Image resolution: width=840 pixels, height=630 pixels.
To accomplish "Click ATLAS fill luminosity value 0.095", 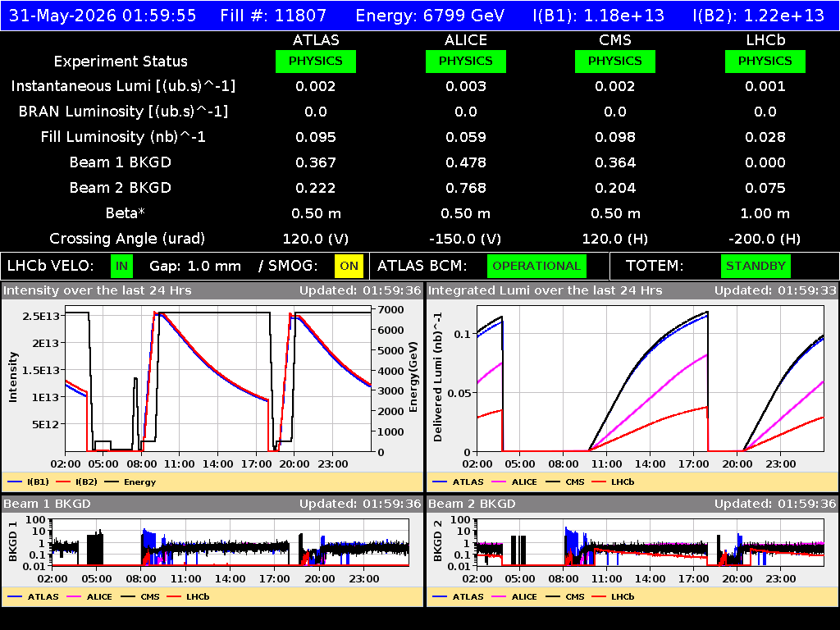I will click(x=316, y=137).
